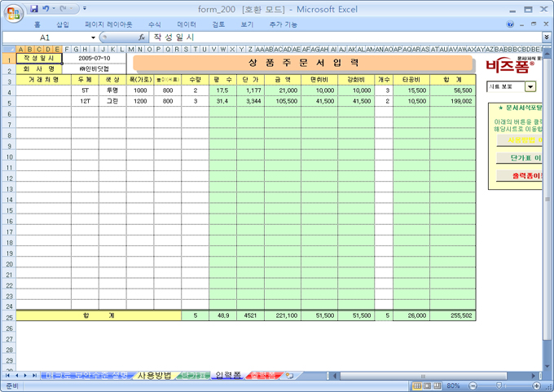Go to first sheet navigation arrow

click(x=7, y=376)
